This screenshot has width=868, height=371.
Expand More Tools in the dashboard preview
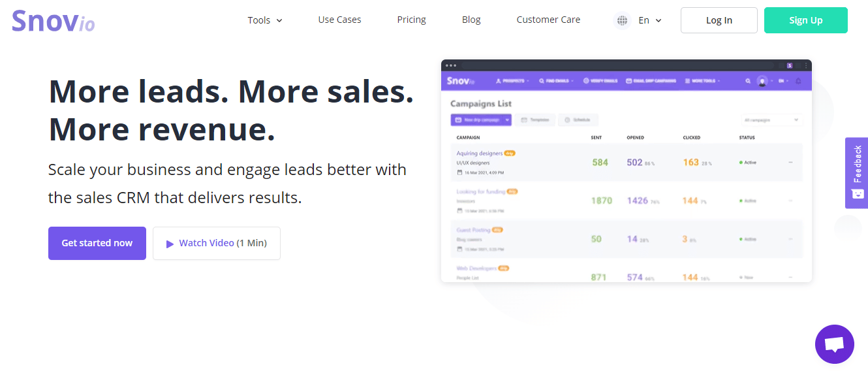click(x=702, y=81)
